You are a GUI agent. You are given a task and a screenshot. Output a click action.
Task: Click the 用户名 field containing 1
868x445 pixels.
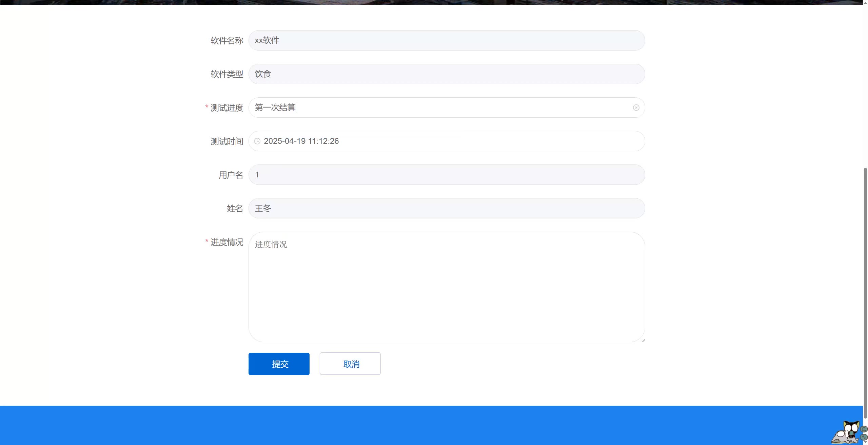[x=446, y=175]
